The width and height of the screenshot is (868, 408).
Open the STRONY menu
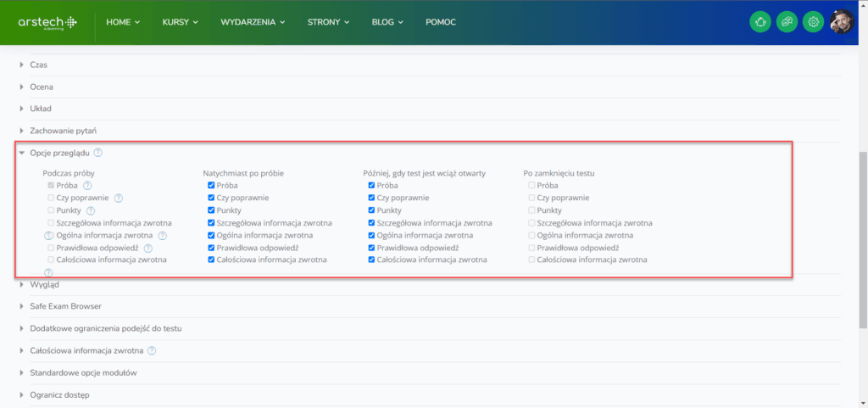[x=329, y=22]
